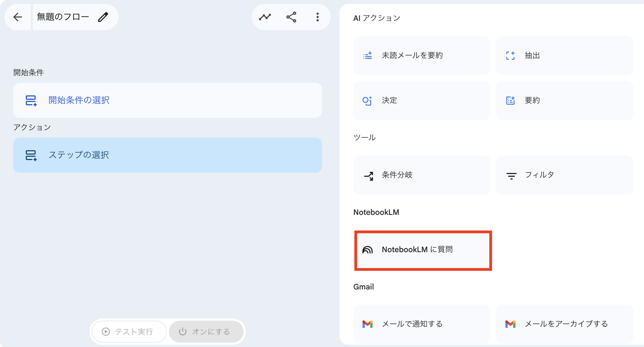This screenshot has height=347, width=644.
Task: Open the activity graph icon
Action: [x=265, y=17]
